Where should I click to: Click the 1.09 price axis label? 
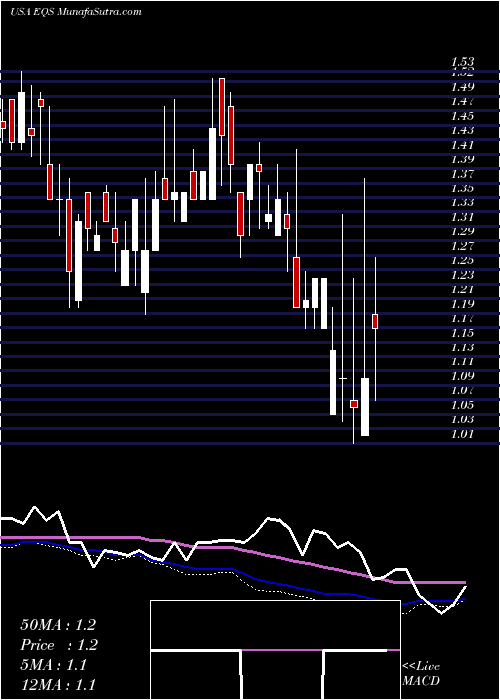point(462,376)
